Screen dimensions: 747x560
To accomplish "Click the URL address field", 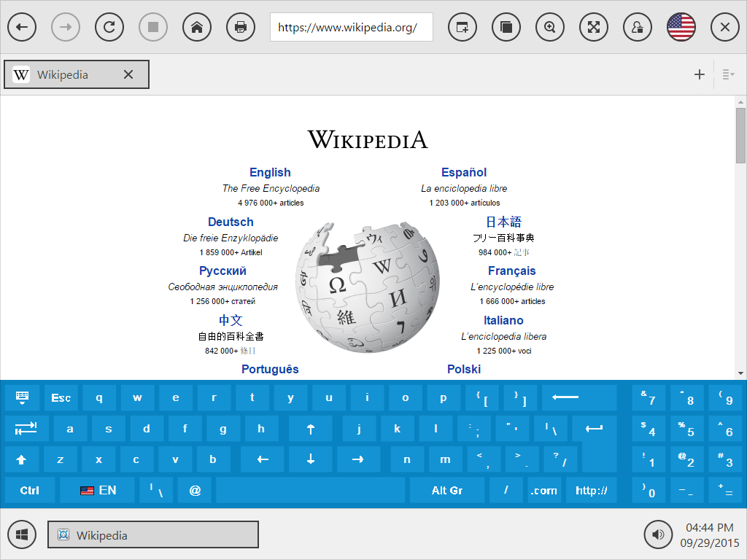I will point(351,28).
